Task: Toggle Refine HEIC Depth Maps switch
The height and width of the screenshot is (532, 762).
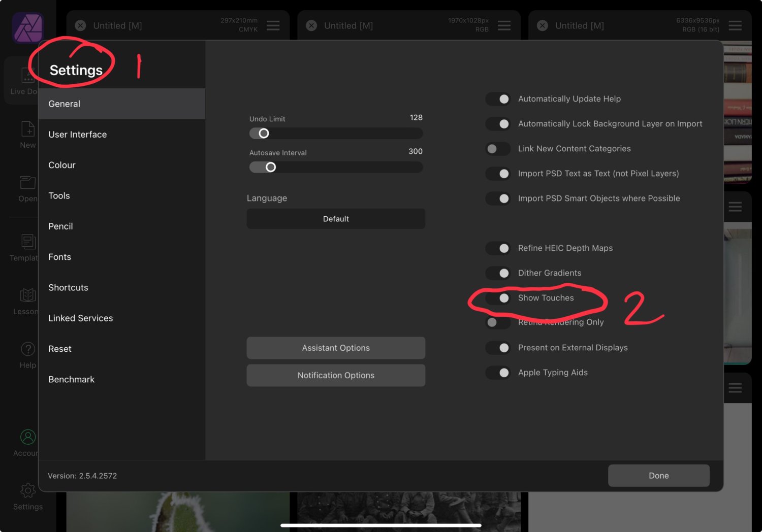Action: [498, 248]
